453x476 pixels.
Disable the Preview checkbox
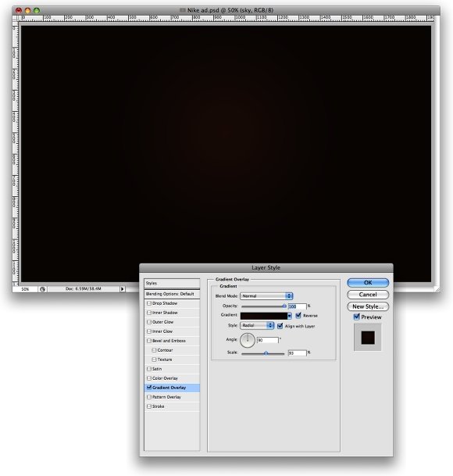(357, 317)
